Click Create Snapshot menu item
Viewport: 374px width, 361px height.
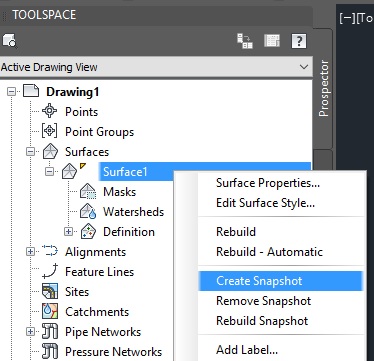pyautogui.click(x=280, y=281)
